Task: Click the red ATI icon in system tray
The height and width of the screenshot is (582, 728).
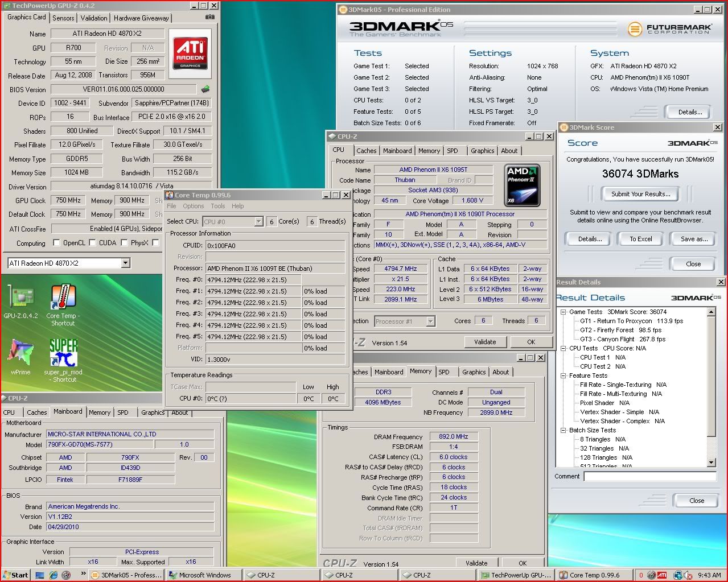Action: click(662, 575)
